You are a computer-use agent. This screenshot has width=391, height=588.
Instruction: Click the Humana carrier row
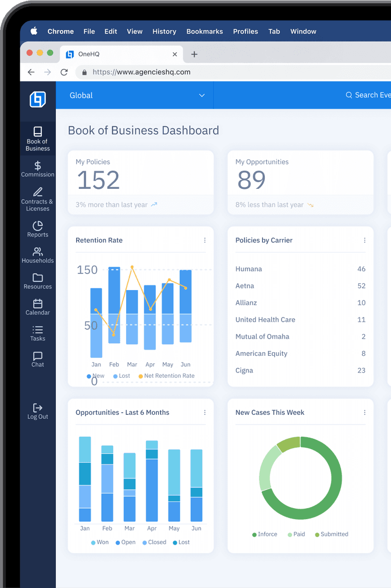[300, 269]
